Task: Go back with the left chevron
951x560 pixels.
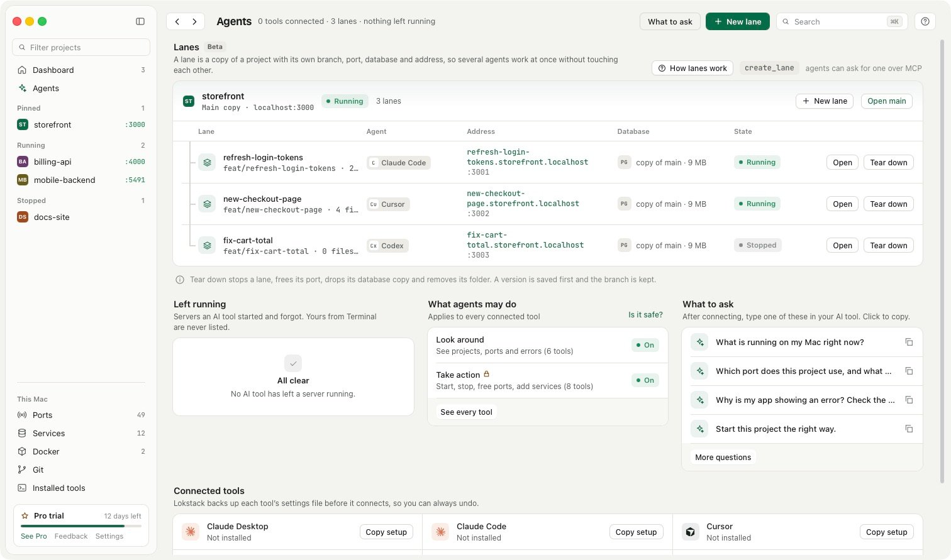Action: click(177, 21)
